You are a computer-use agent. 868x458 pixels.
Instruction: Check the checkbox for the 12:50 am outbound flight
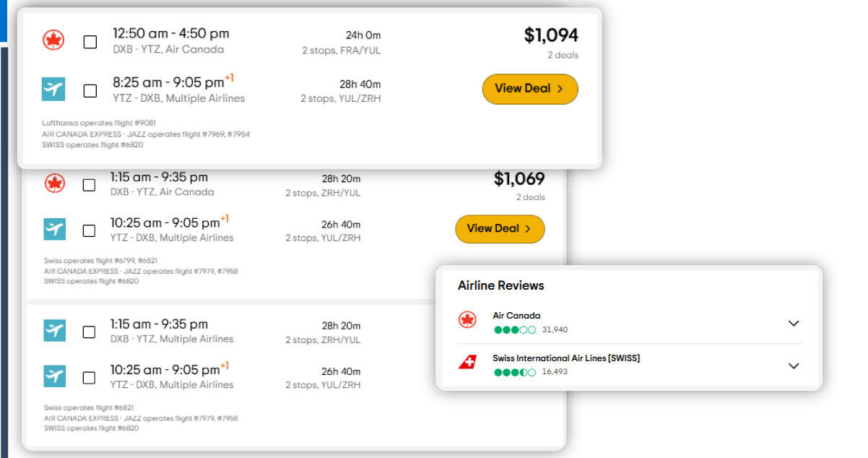(x=90, y=41)
